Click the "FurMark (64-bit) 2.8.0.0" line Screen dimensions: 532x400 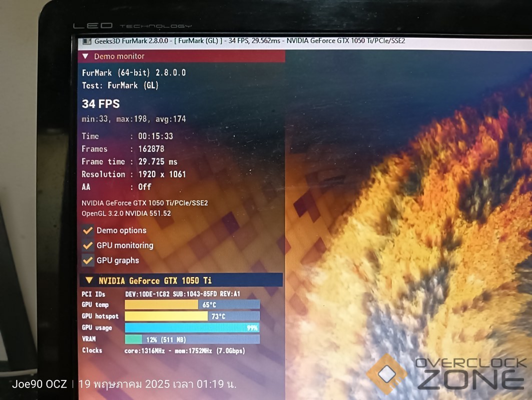[134, 72]
